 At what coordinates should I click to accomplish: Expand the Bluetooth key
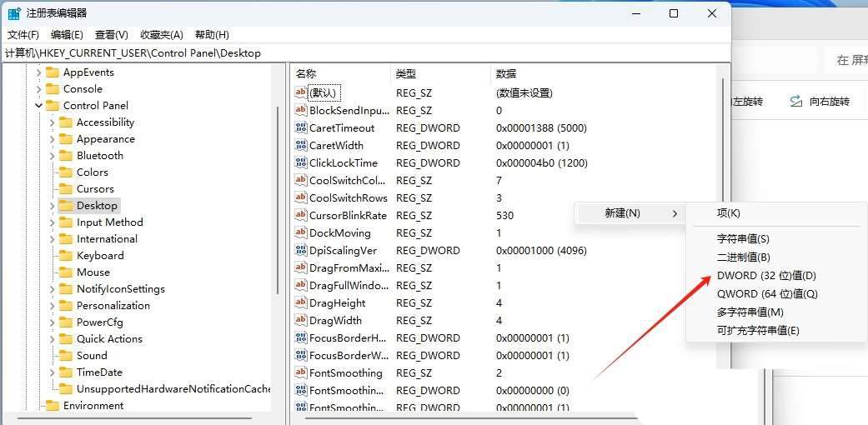coord(52,156)
